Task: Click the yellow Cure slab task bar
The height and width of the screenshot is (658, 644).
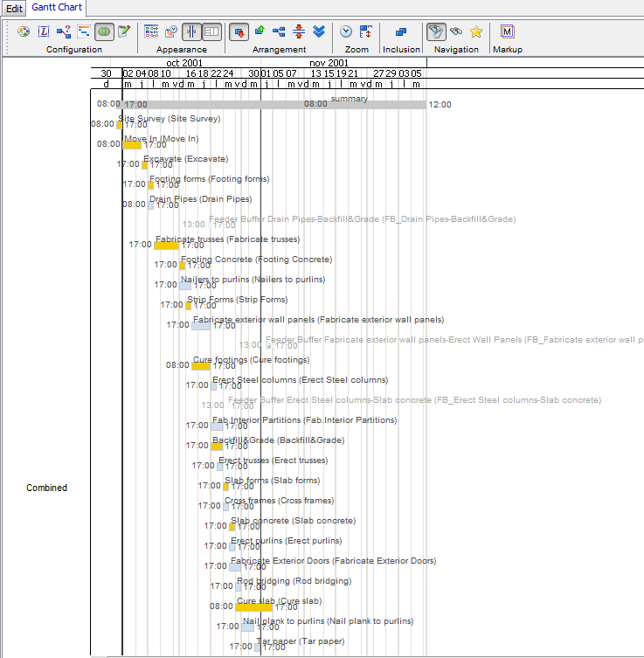Action: click(253, 607)
